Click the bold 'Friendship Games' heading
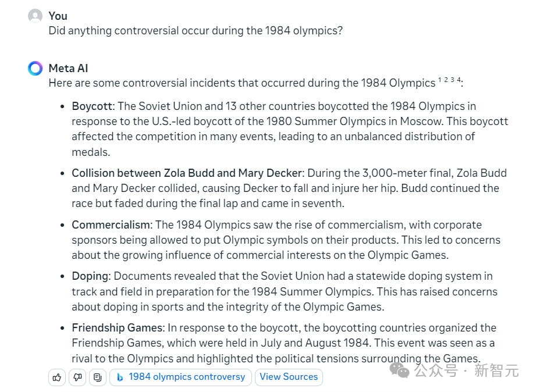536x392 pixels. [118, 328]
